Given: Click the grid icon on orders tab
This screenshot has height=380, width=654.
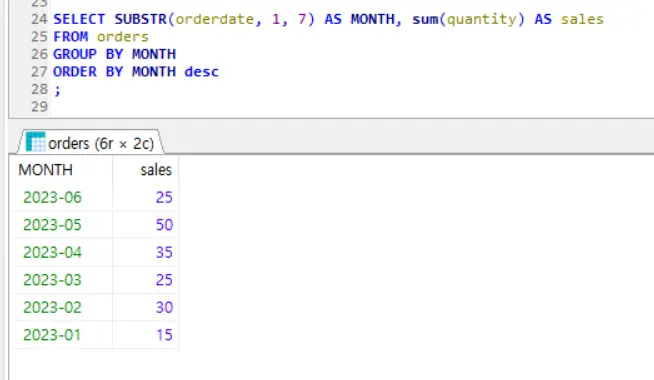Looking at the screenshot, I should [35, 141].
